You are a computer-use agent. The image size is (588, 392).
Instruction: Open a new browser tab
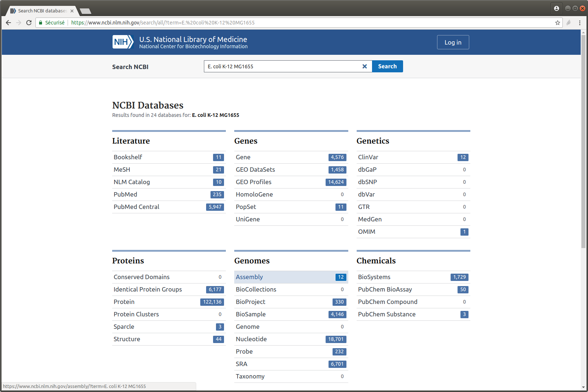(x=86, y=11)
